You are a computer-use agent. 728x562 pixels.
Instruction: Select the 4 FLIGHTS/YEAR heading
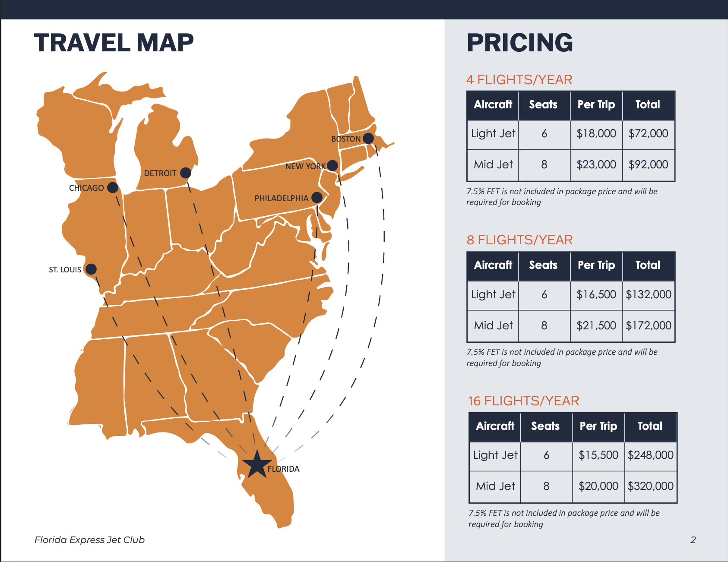point(519,80)
